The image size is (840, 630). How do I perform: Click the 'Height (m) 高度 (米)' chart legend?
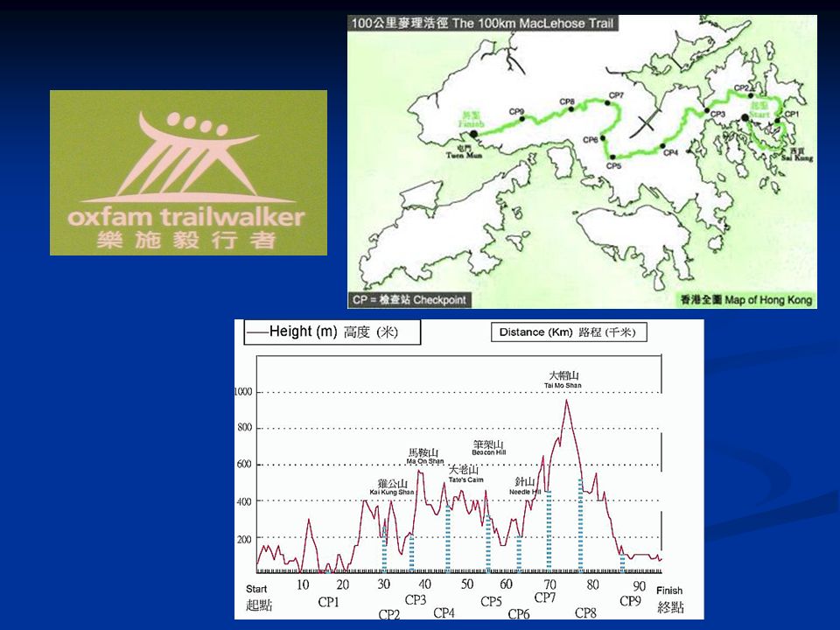point(332,332)
